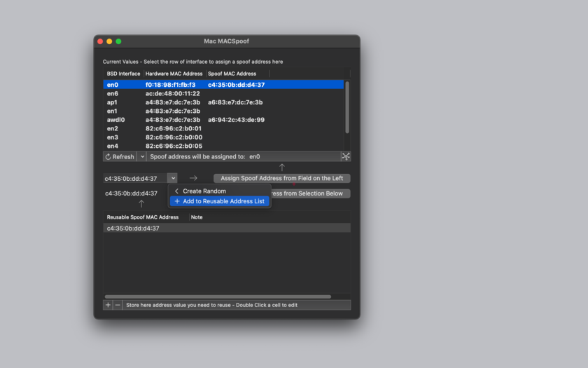The image size is (588, 368).
Task: Click the minus button to remove address row
Action: pos(118,305)
